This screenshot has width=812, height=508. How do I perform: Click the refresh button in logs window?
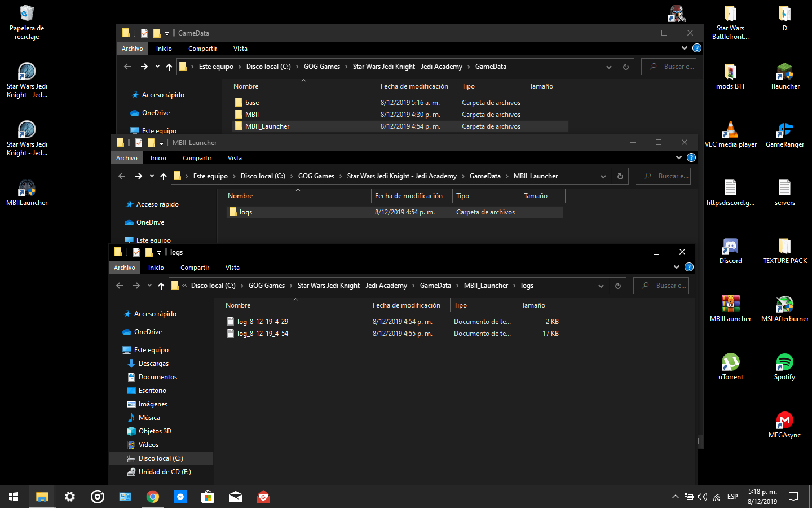click(x=617, y=286)
